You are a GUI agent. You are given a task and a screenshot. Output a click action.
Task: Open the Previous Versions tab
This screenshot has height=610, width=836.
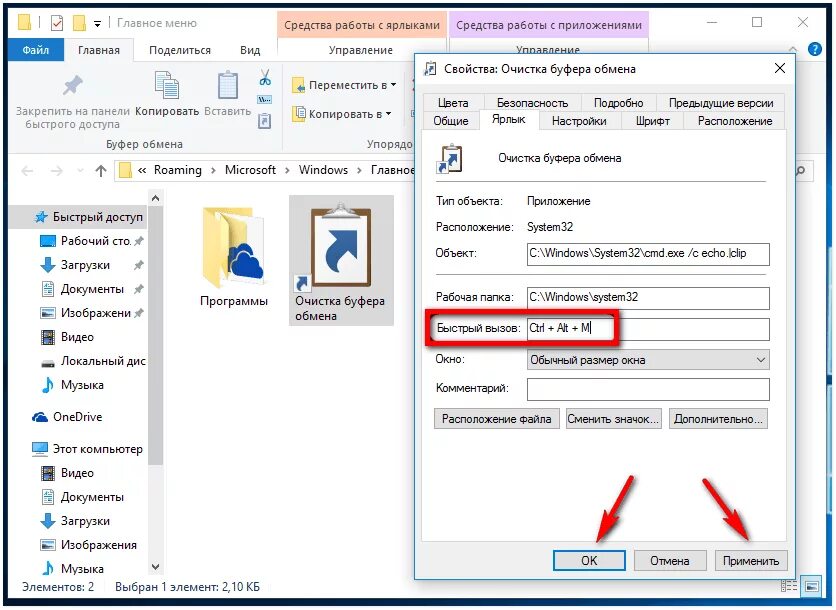721,102
